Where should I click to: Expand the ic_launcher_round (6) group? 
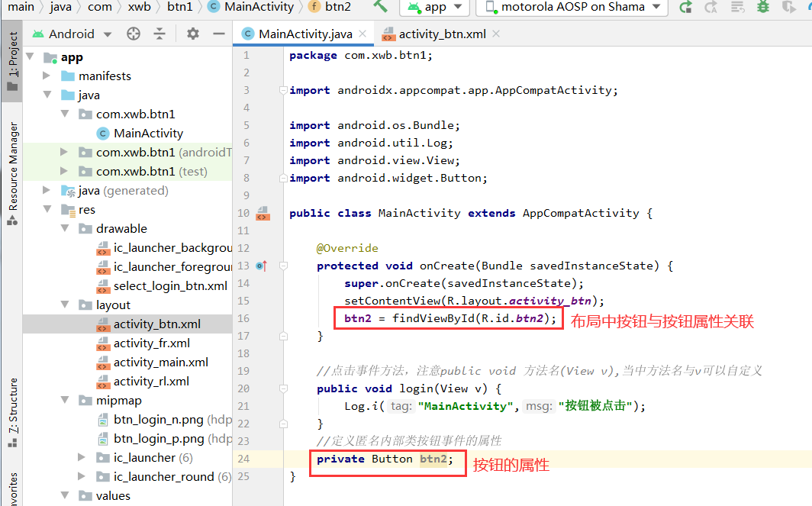pyautogui.click(x=82, y=476)
